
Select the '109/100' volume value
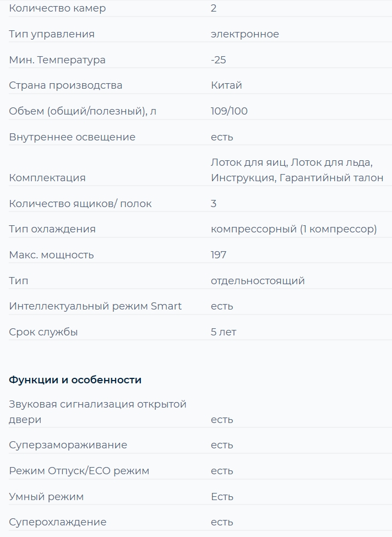click(x=229, y=111)
